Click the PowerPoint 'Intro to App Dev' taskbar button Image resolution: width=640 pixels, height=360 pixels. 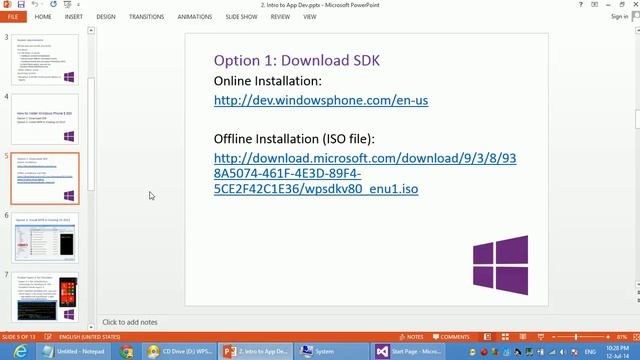(255, 351)
